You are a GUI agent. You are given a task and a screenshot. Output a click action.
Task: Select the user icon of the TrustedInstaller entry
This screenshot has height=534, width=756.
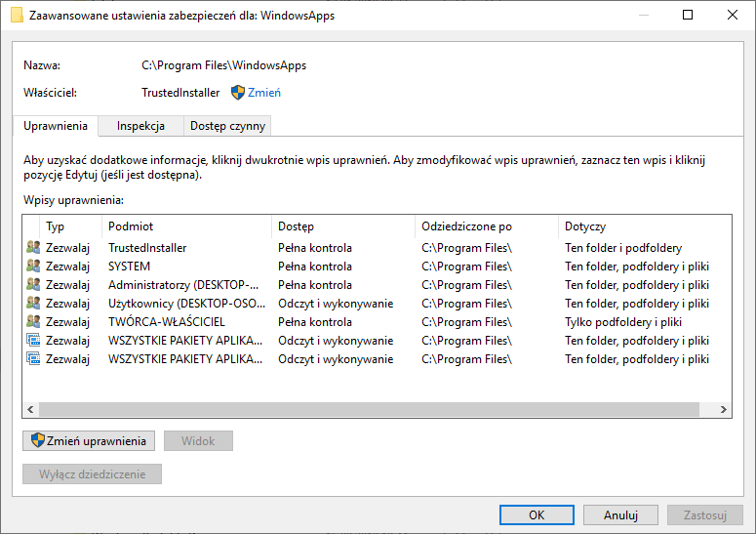[33, 247]
